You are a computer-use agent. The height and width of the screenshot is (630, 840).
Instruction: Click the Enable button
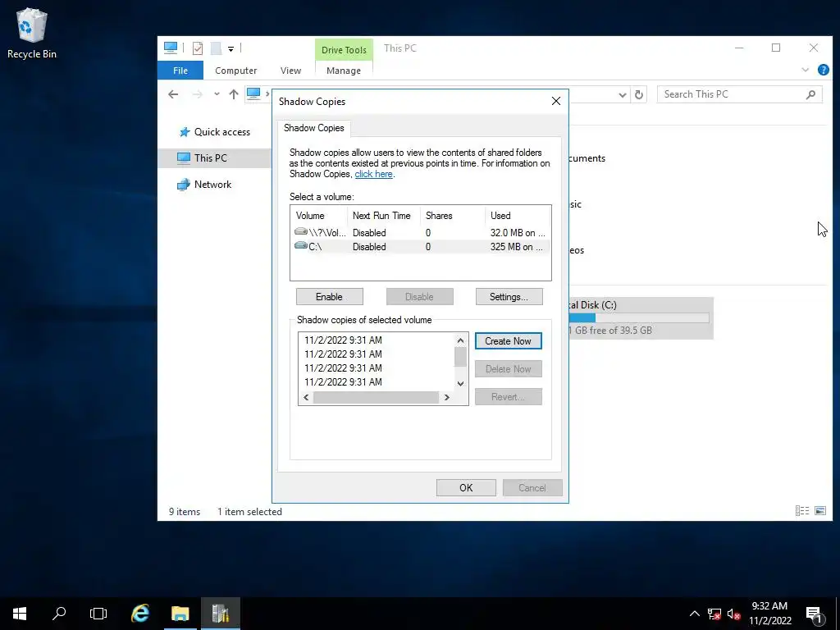[330, 297]
